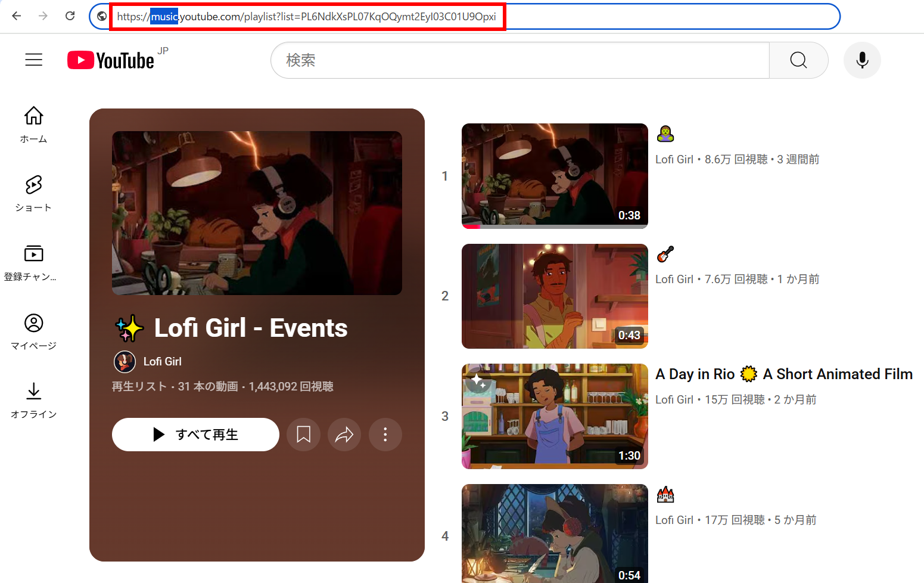Share the Lofi Girl playlist
The width and height of the screenshot is (924, 583).
(x=344, y=435)
